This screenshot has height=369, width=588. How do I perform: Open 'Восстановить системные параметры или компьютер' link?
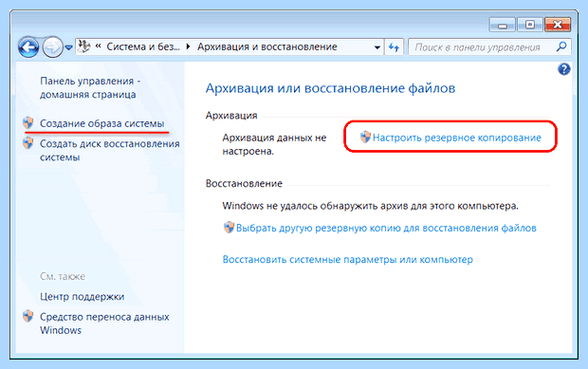[348, 260]
